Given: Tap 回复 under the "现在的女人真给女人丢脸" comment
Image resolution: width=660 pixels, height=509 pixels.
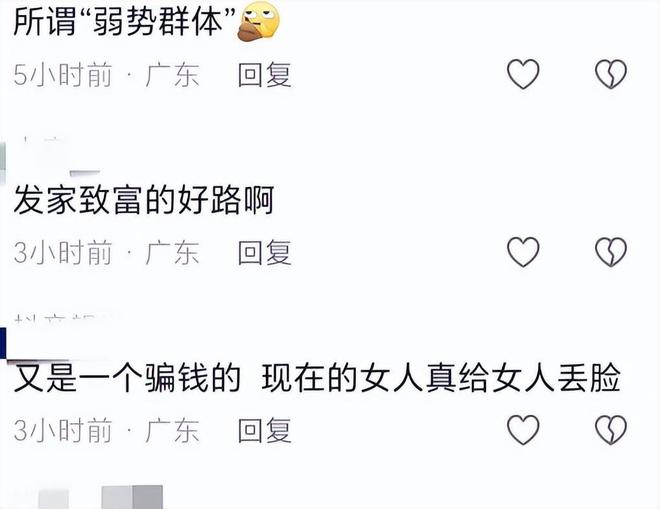Looking at the screenshot, I should 264,430.
